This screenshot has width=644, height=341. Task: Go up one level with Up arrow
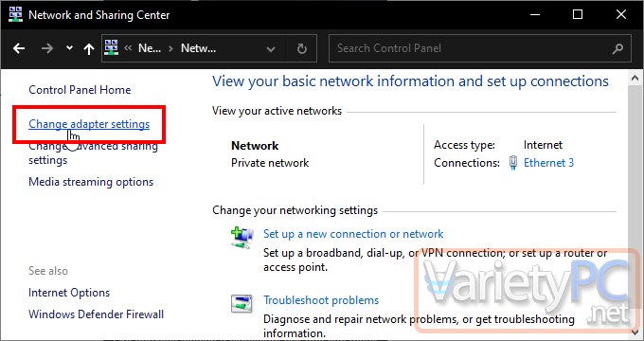89,49
